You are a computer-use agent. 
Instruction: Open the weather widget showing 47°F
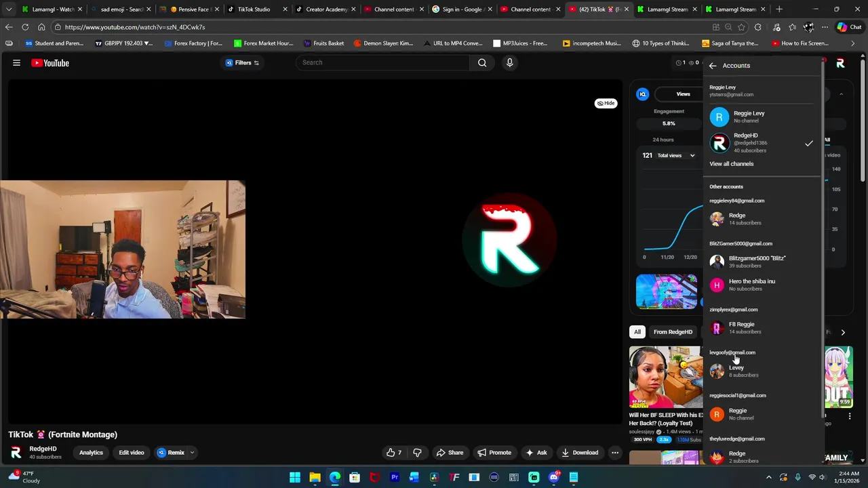click(x=23, y=477)
